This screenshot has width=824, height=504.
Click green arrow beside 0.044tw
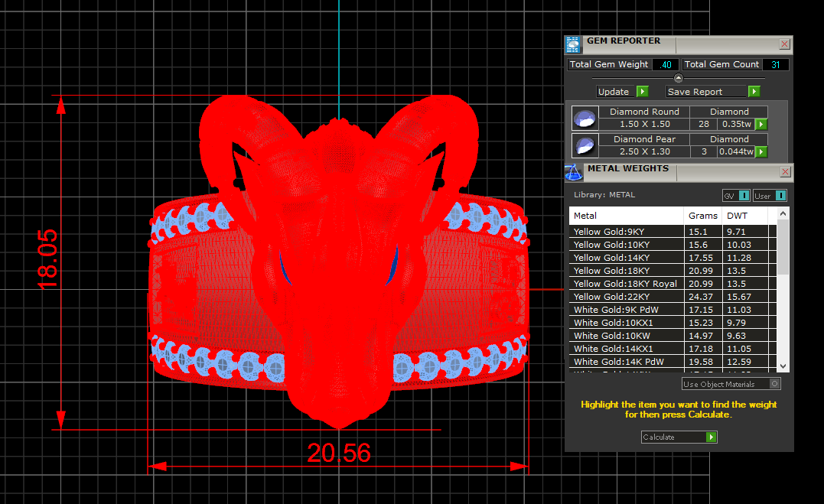[x=761, y=151]
